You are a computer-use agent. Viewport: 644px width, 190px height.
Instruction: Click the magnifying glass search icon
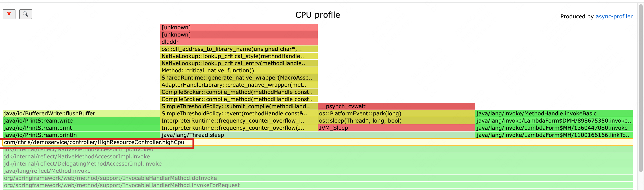tap(26, 14)
